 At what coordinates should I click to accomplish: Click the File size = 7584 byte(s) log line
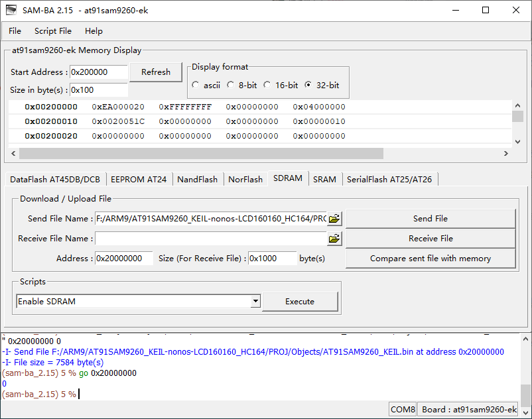52,363
